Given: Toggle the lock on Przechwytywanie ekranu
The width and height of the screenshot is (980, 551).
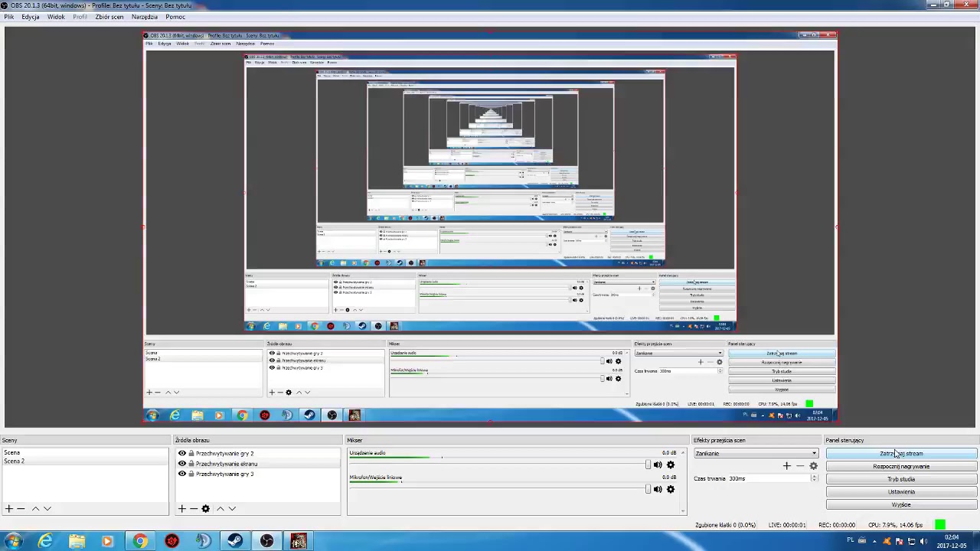Looking at the screenshot, I should pos(191,464).
